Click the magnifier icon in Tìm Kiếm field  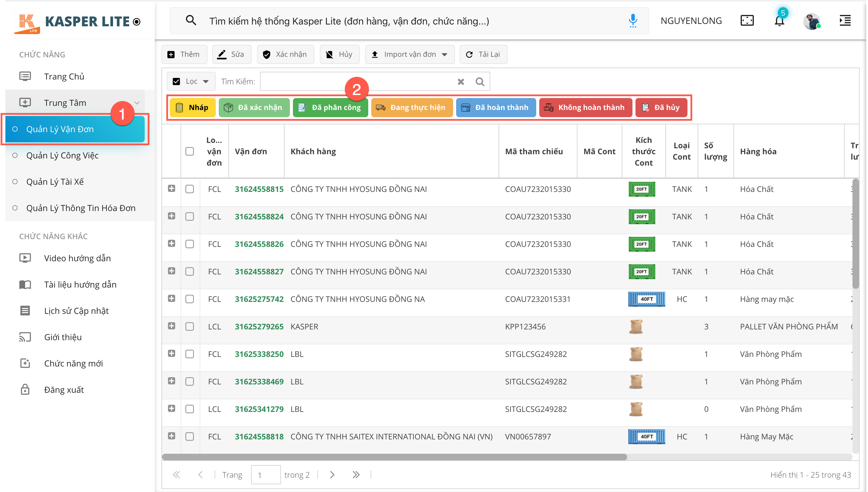coord(480,81)
